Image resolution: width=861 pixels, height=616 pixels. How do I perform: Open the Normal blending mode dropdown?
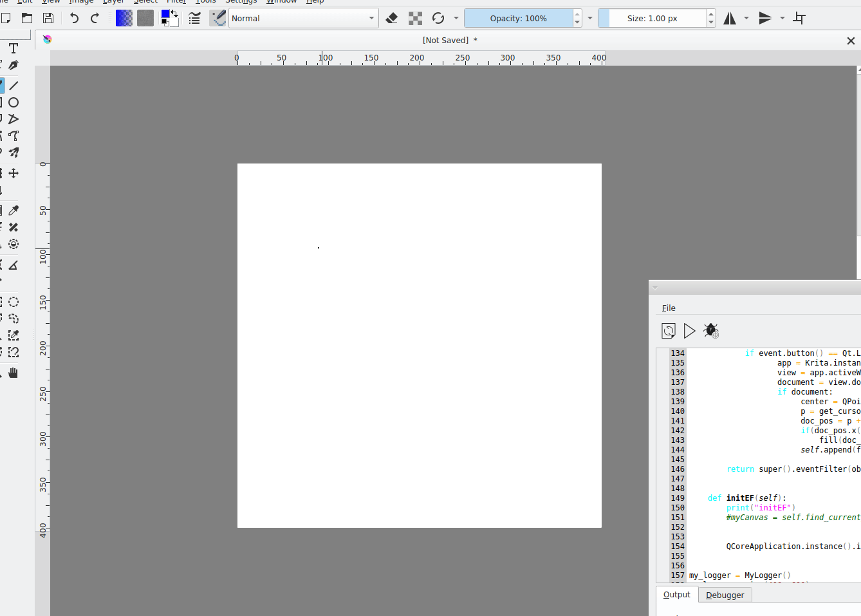303,19
